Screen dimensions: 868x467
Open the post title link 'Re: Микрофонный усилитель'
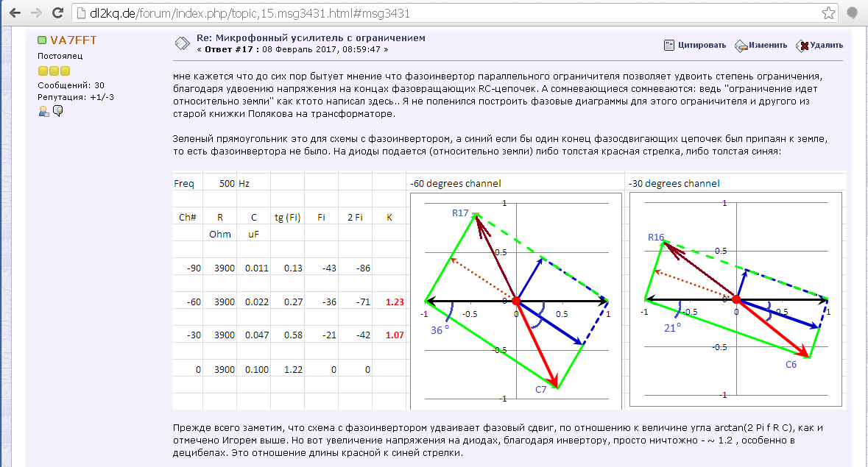pos(311,38)
